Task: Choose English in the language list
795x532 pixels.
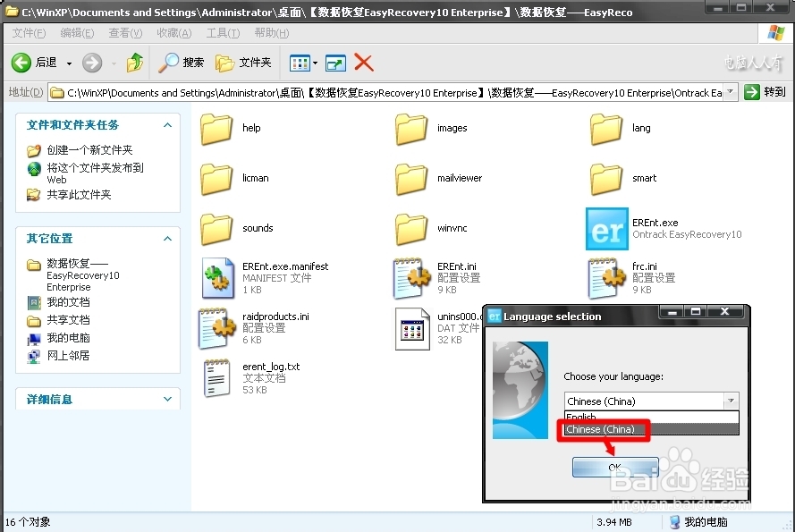Action: coord(652,417)
